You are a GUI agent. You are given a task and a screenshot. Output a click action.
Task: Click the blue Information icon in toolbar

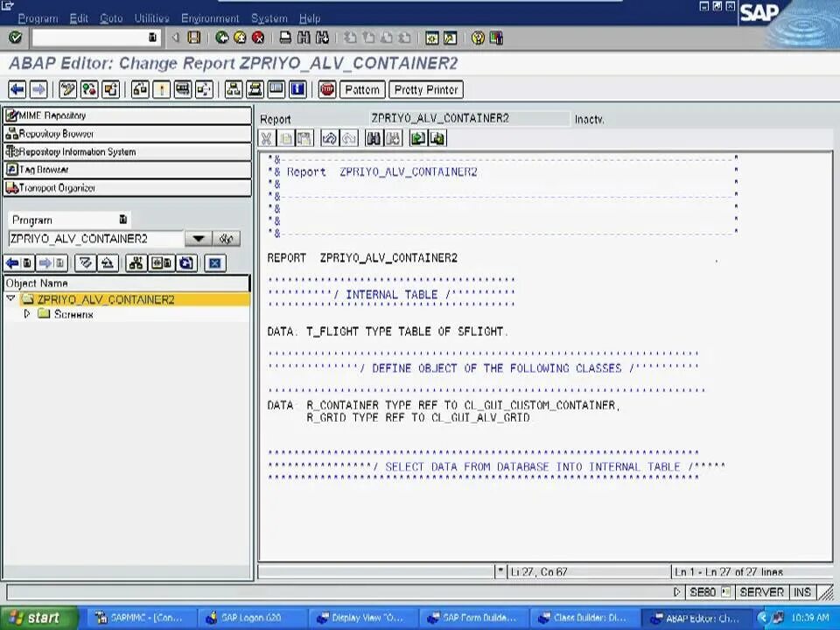click(297, 89)
